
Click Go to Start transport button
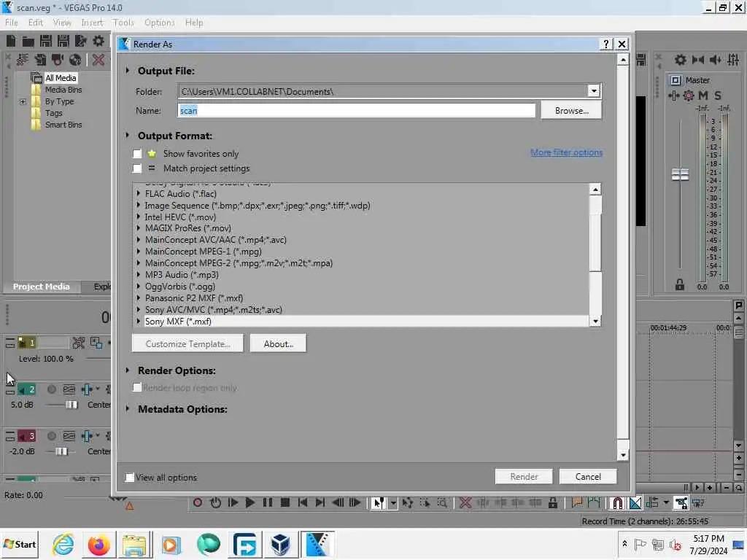click(x=303, y=502)
